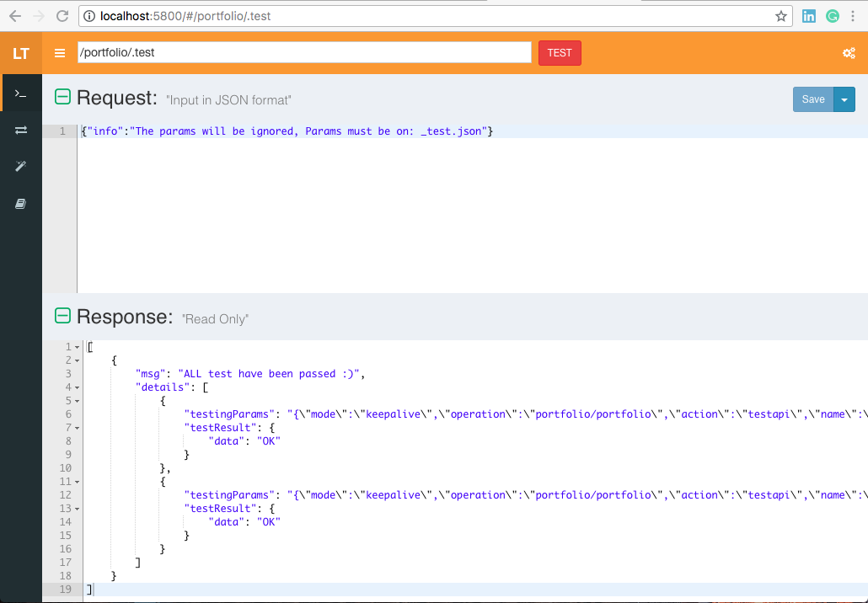Select the magic wand sidebar icon
868x603 pixels.
point(21,166)
